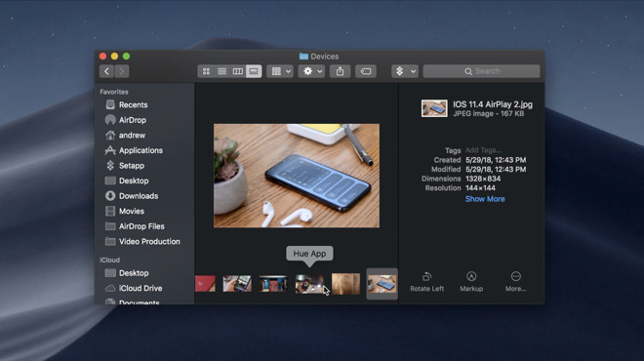Image resolution: width=644 pixels, height=361 pixels.
Task: Click Add Tags field in preview pane
Action: (483, 150)
